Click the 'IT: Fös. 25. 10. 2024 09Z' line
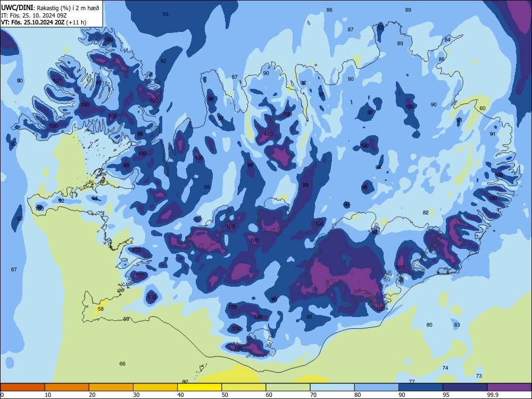Screen dimensions: 532x399 [34, 15]
